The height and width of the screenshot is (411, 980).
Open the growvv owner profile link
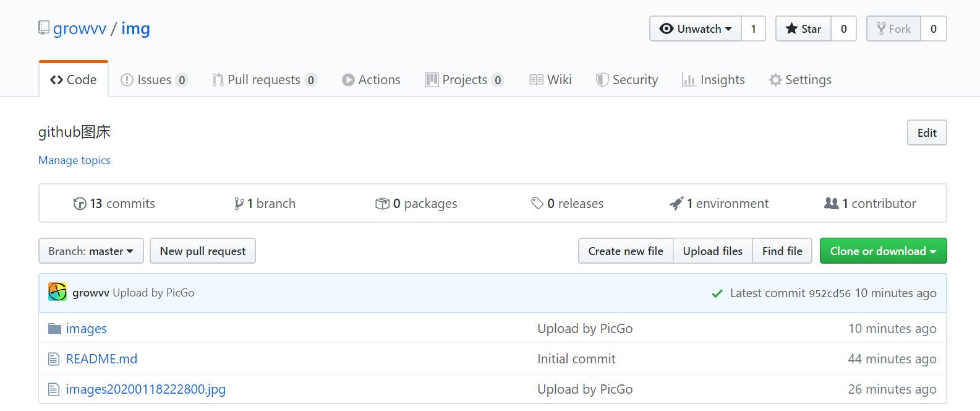[x=80, y=28]
